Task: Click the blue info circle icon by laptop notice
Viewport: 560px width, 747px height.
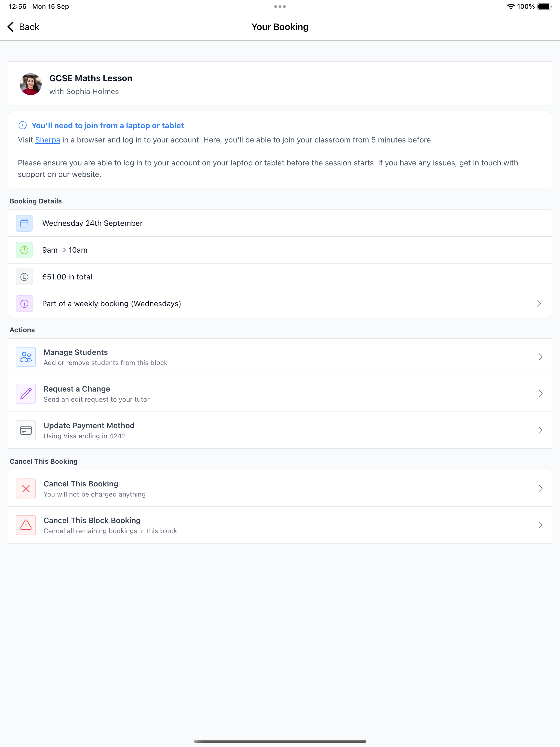Action: tap(23, 126)
